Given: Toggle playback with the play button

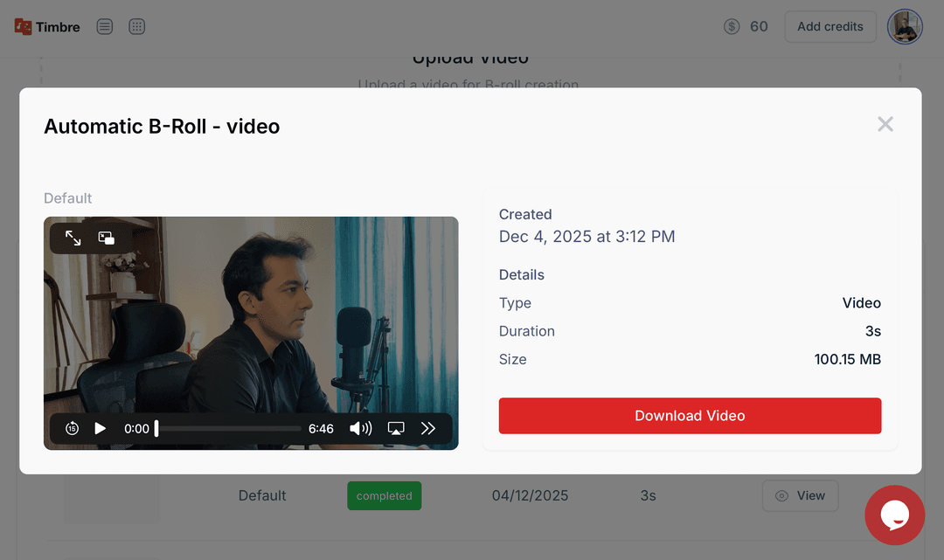Looking at the screenshot, I should point(100,428).
